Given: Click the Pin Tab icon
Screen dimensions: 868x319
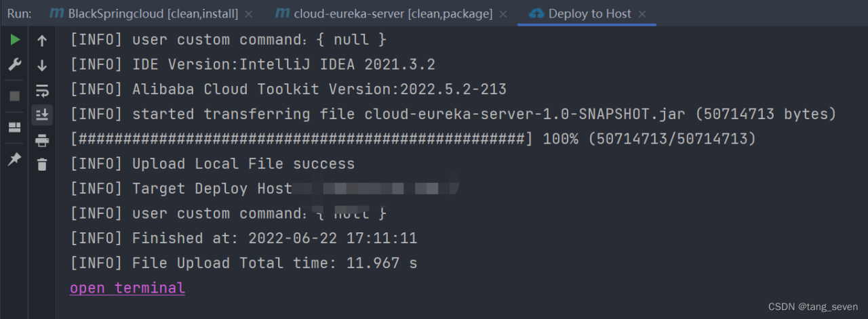Looking at the screenshot, I should point(14,158).
